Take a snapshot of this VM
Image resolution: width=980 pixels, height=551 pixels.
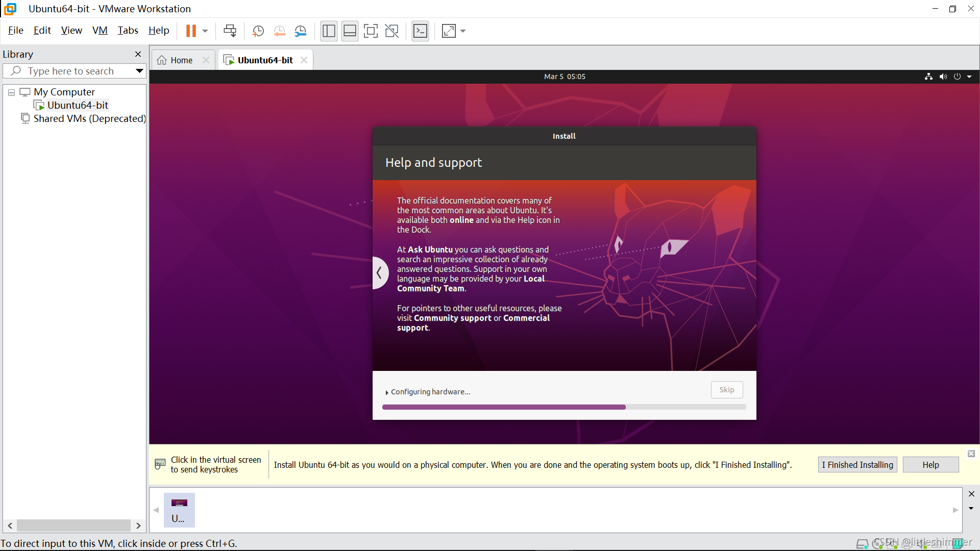(x=258, y=31)
